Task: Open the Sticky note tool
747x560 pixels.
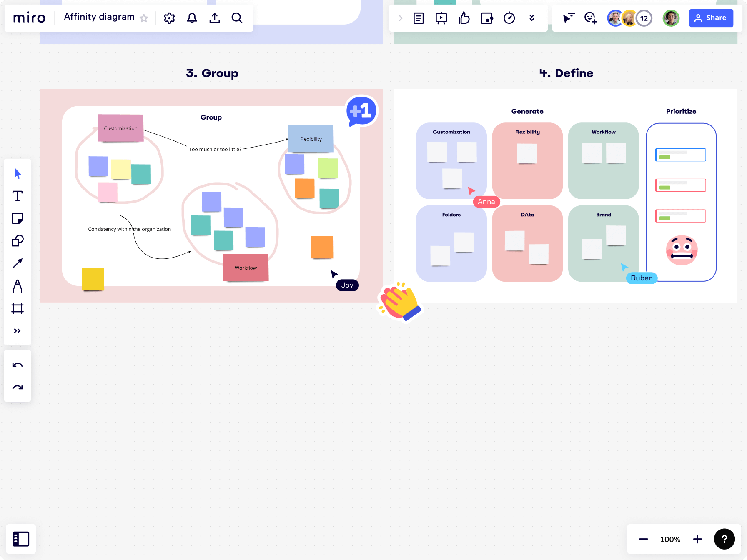Action: [x=18, y=218]
